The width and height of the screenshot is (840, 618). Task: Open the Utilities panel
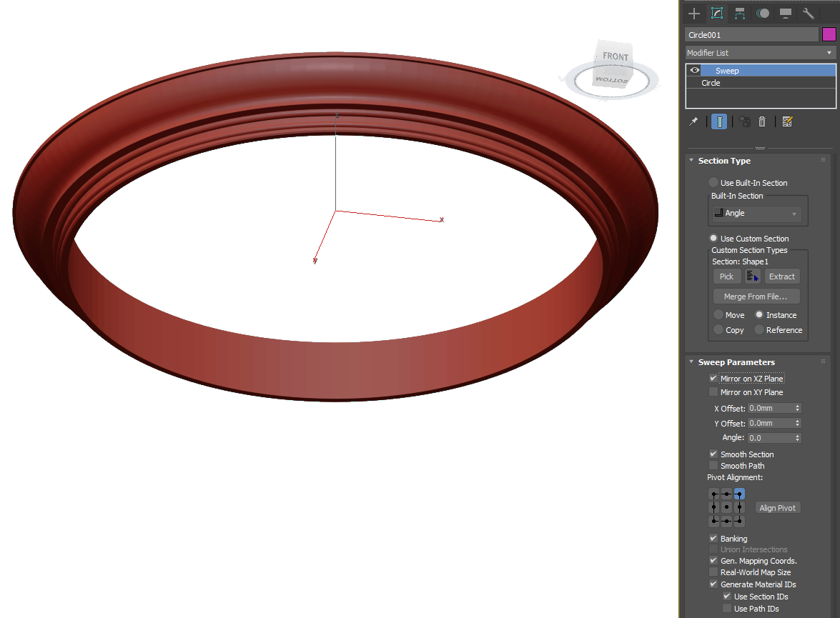coord(808,13)
